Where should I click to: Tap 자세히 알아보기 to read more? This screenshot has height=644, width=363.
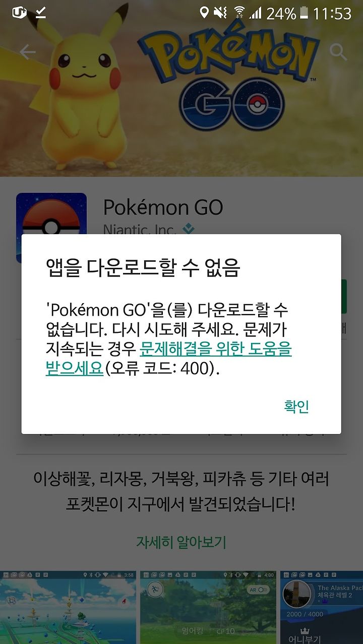[181, 542]
